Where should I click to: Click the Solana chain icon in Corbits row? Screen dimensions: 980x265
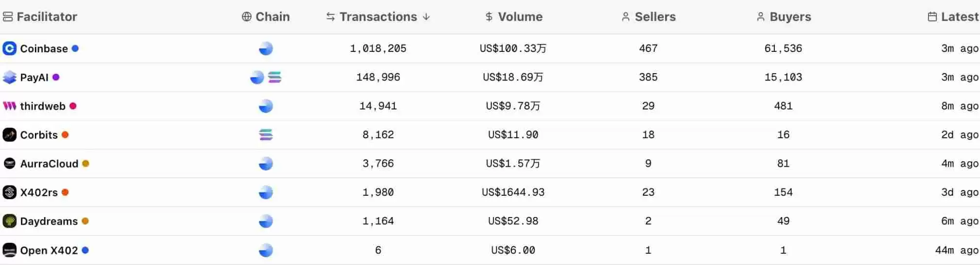(x=266, y=135)
